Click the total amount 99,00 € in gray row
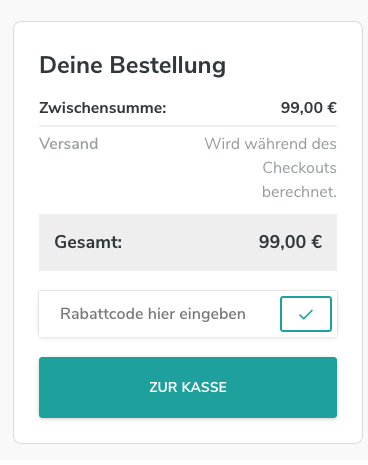Image resolution: width=368 pixels, height=465 pixels. [x=290, y=242]
